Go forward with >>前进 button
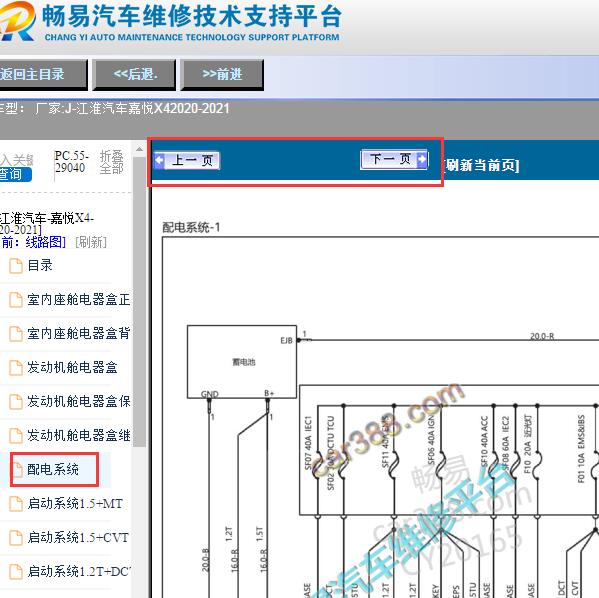Image resolution: width=599 pixels, height=598 pixels. pos(222,75)
